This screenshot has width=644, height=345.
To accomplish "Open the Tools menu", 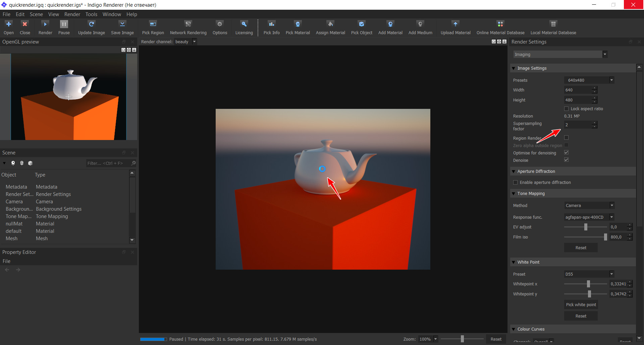I will [x=91, y=14].
